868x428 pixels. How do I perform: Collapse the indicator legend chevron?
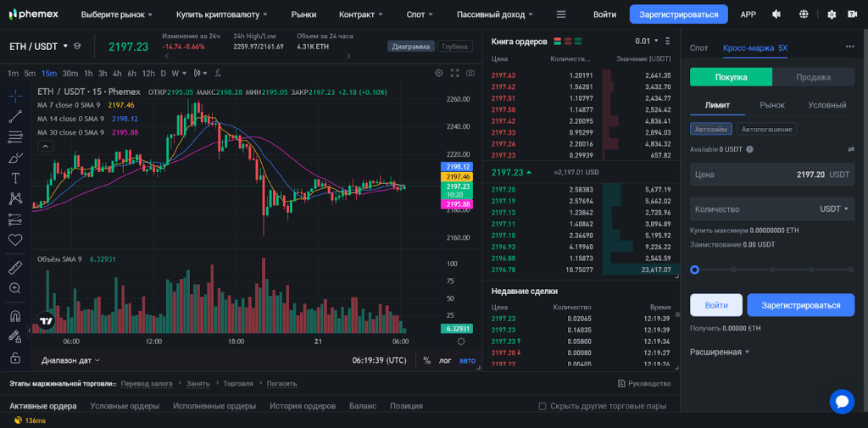46,146
